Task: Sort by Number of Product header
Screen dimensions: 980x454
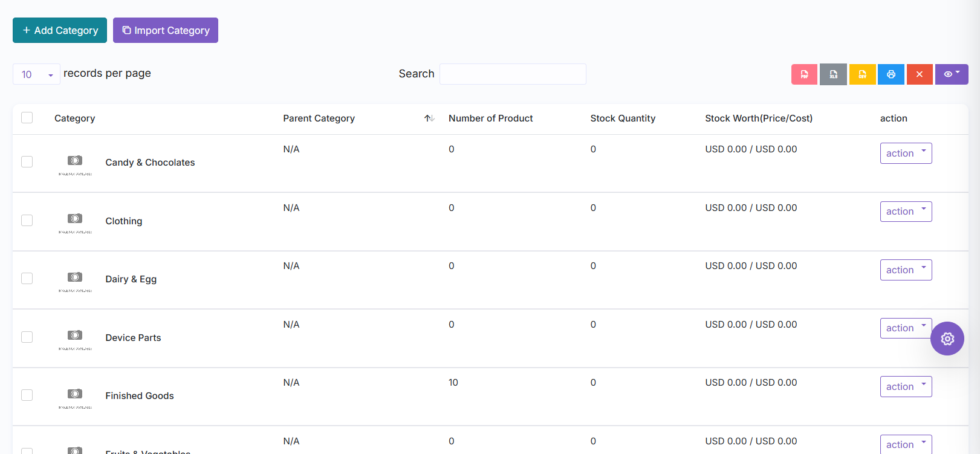Action: pyautogui.click(x=490, y=118)
